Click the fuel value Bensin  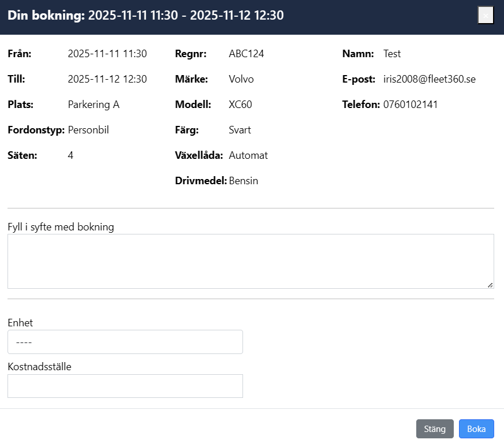point(243,180)
